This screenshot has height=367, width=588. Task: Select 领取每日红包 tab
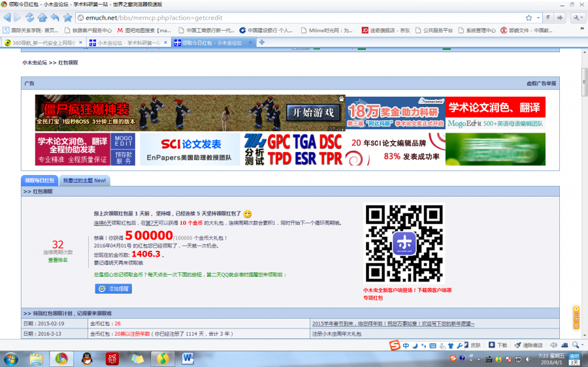39,180
